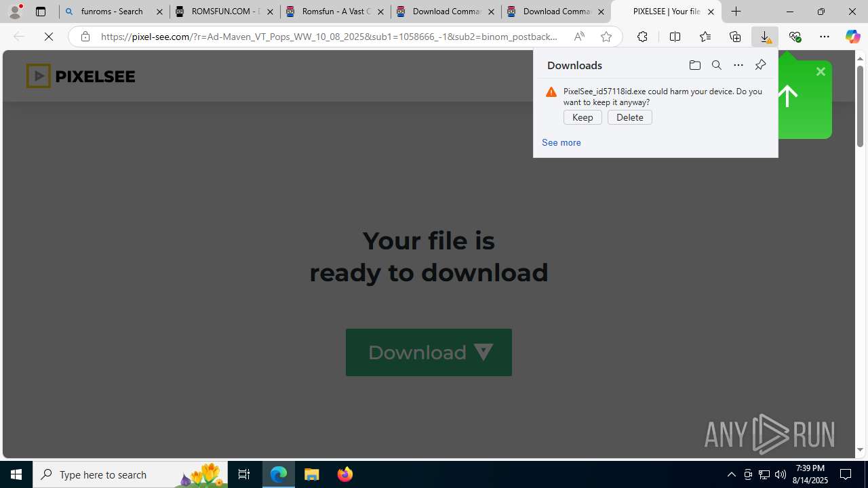Viewport: 868px width, 488px height.
Task: Switch to the first Download Command tab
Action: click(446, 12)
